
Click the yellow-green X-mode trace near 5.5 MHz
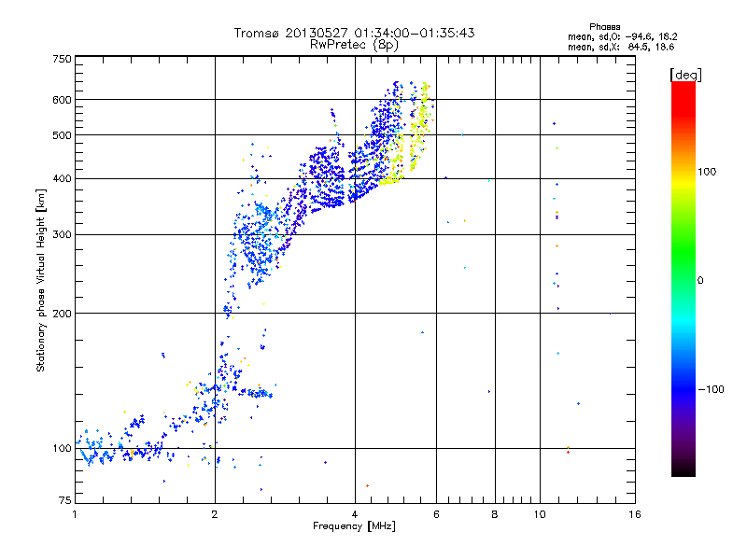click(x=419, y=126)
